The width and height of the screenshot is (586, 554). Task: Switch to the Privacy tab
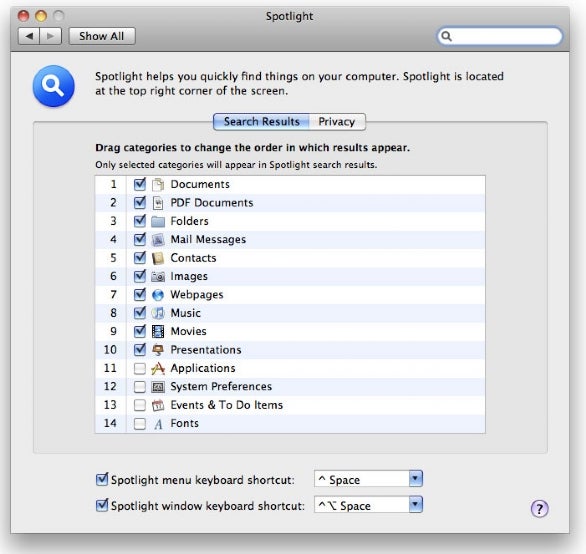(x=337, y=122)
